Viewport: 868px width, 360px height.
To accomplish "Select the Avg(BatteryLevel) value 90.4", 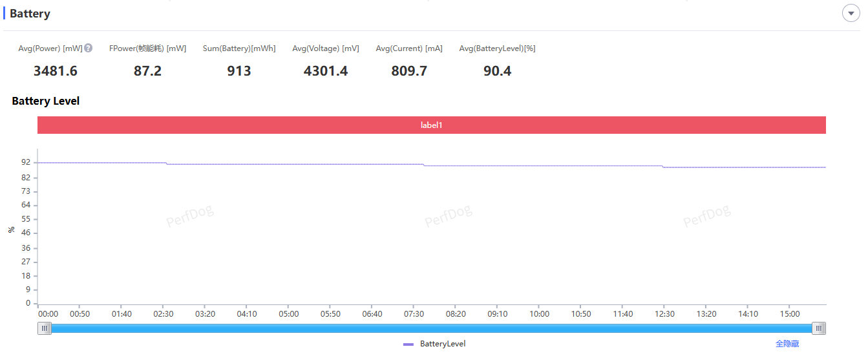I will tap(497, 71).
